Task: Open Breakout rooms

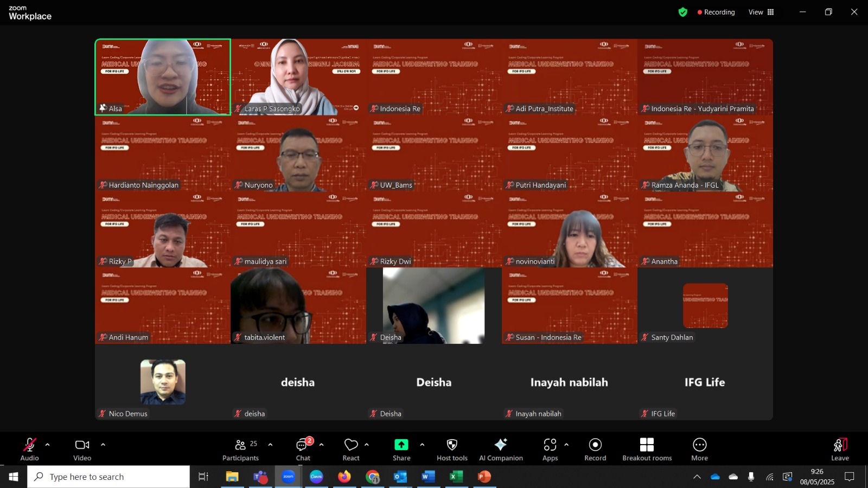Action: [647, 450]
